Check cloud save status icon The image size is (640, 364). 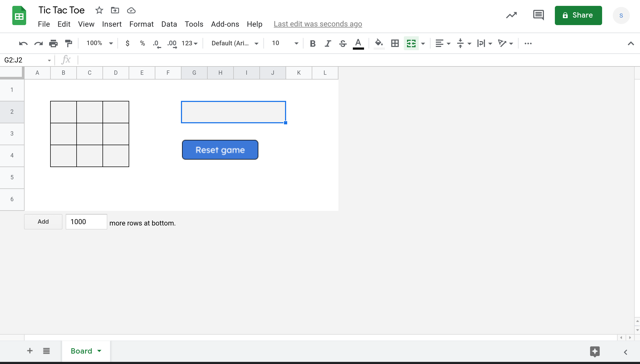pyautogui.click(x=131, y=10)
